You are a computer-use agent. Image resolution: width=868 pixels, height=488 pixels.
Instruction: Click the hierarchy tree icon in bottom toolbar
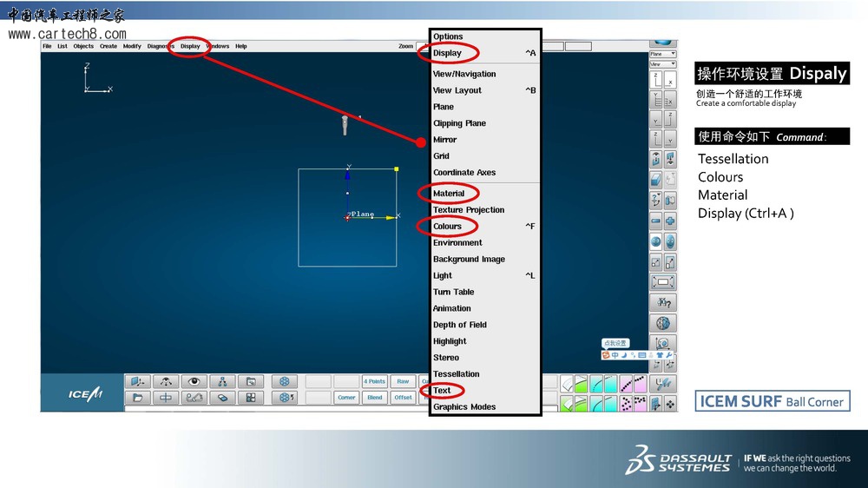point(222,381)
